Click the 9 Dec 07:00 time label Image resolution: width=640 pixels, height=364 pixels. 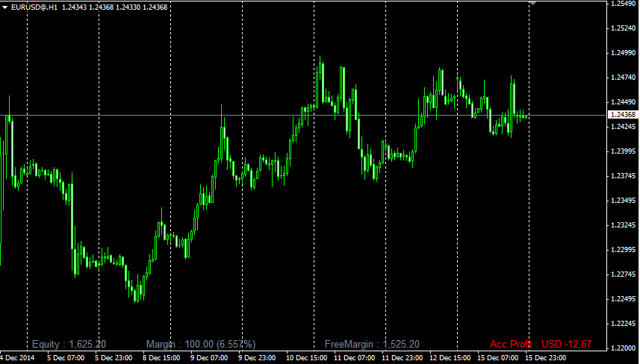(x=209, y=358)
